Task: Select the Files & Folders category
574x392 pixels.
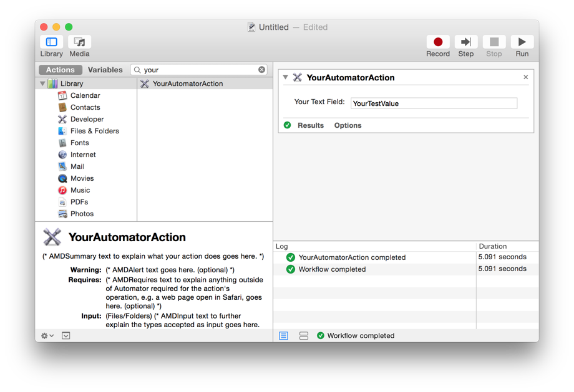Action: coord(95,131)
